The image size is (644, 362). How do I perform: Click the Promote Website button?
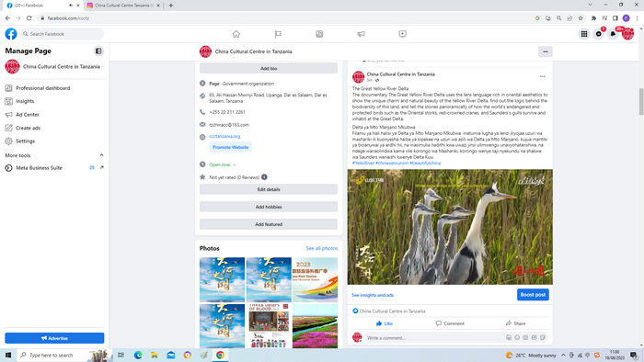230,147
